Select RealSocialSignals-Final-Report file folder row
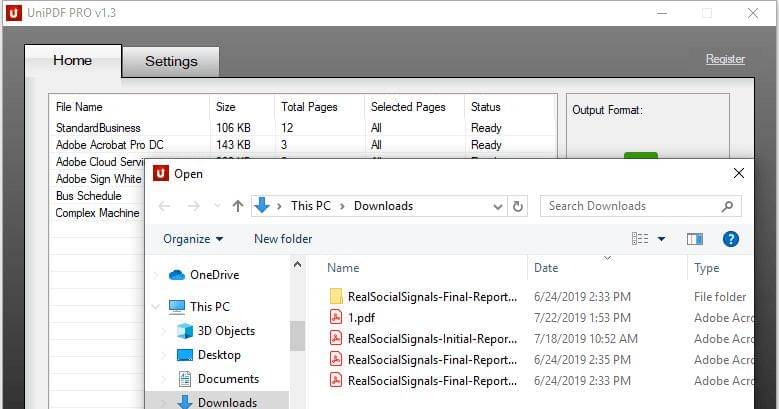 tap(541, 297)
